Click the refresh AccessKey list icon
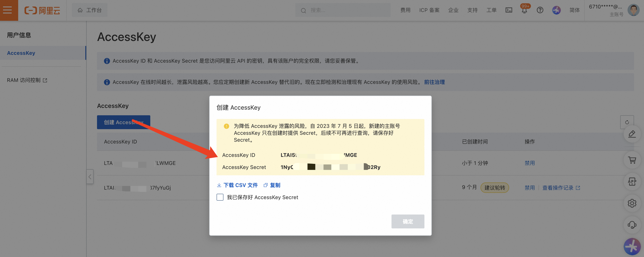Screen dimensions: 644x257 point(627,122)
